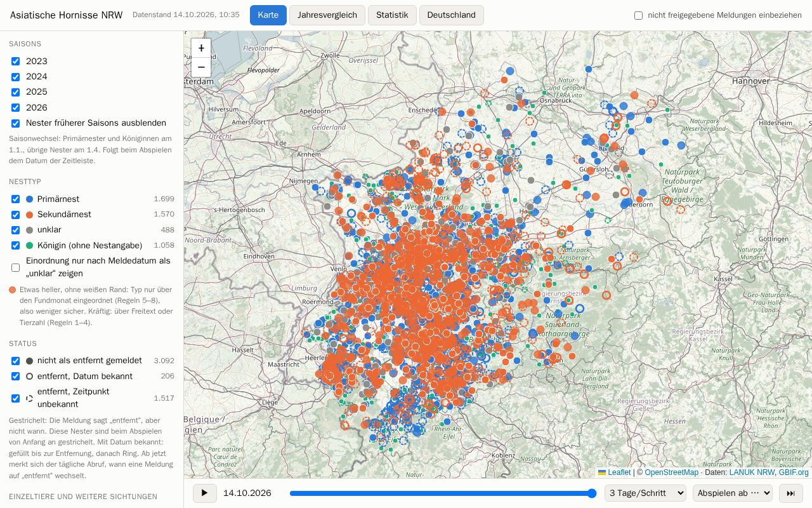Click the ring icon for 'entfernt, Datum bekannt'
The height and width of the screenshot is (508, 812).
(29, 377)
